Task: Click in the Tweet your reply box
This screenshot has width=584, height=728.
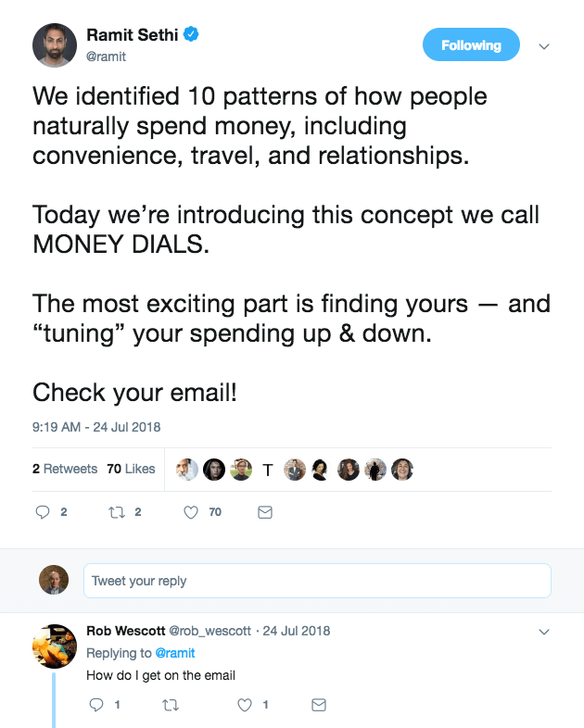Action: coord(317,581)
